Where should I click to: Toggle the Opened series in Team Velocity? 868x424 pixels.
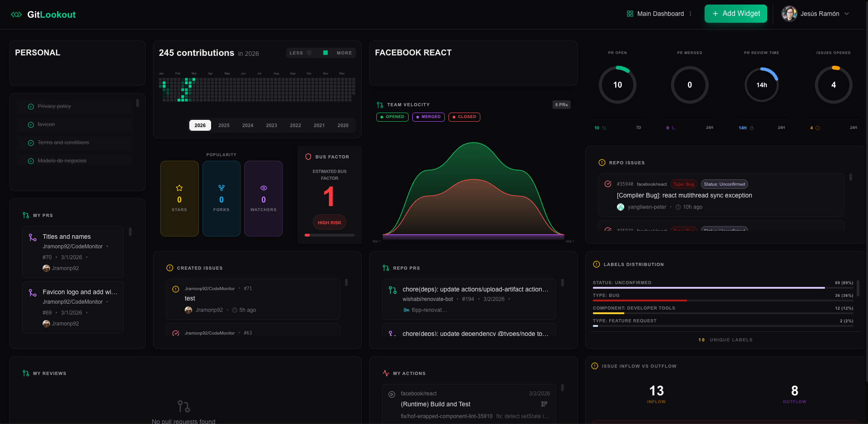point(392,117)
